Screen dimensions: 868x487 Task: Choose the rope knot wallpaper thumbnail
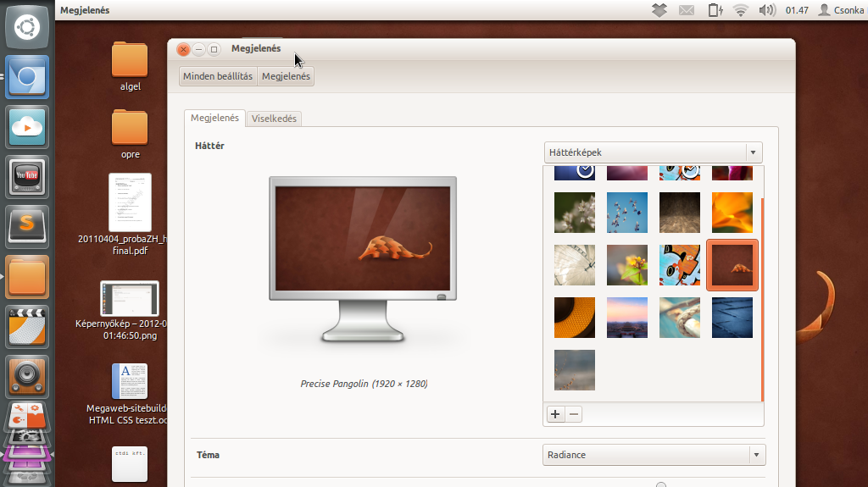pos(680,318)
